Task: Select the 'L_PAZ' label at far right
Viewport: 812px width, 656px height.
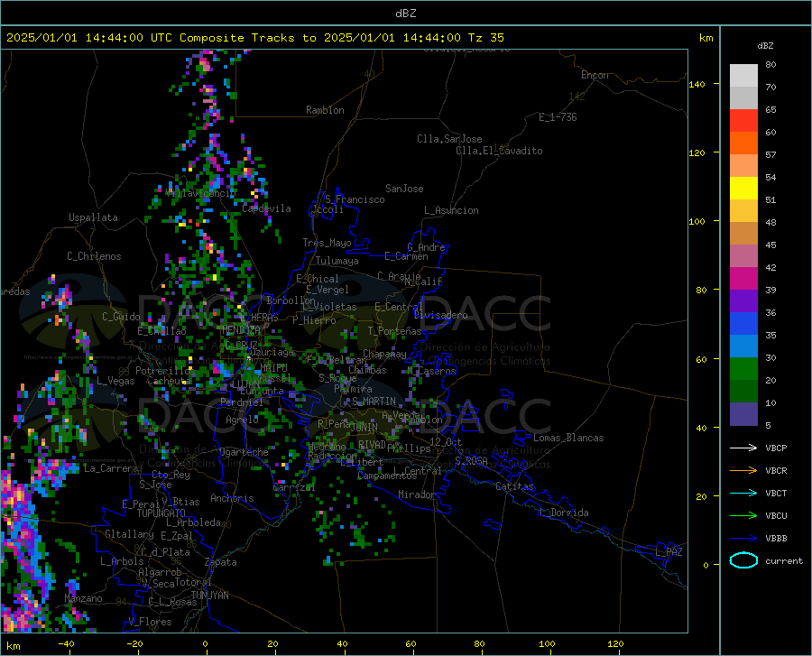Action: (669, 552)
